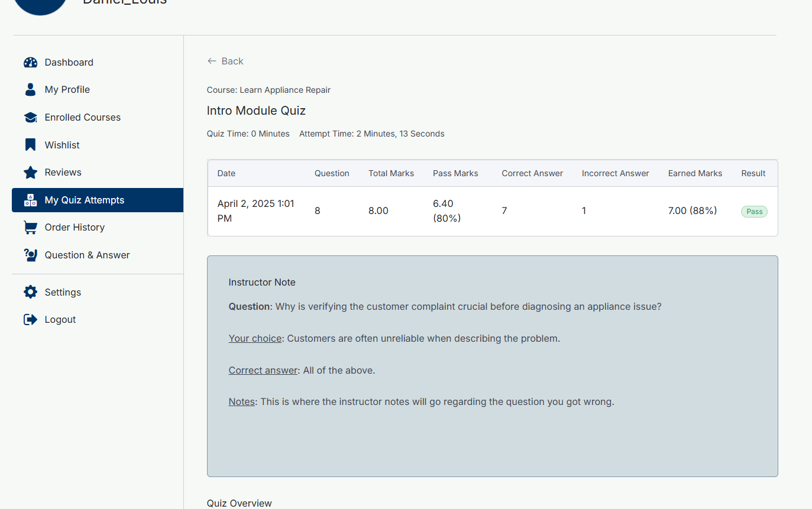812x509 pixels.
Task: Click the back arrow icon
Action: 212,61
